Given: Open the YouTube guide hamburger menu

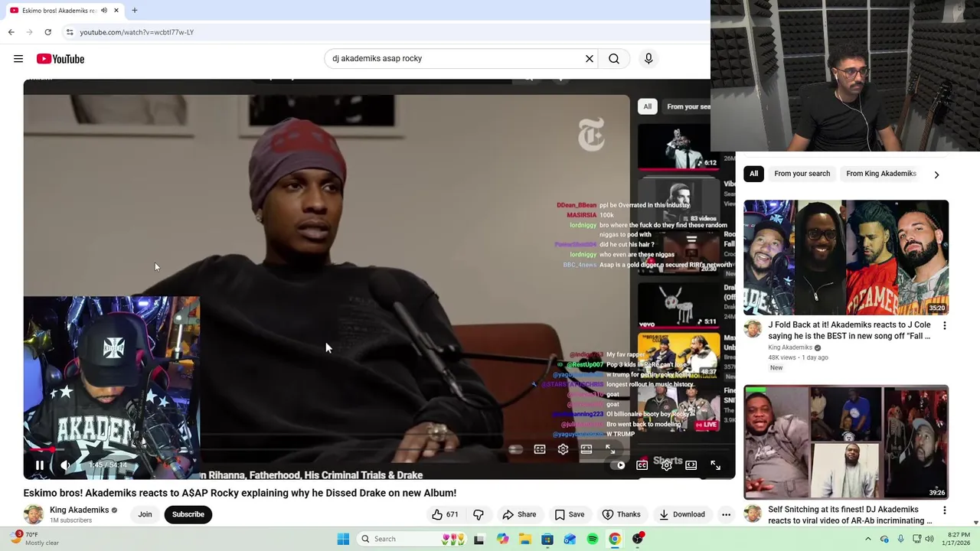Looking at the screenshot, I should [18, 59].
